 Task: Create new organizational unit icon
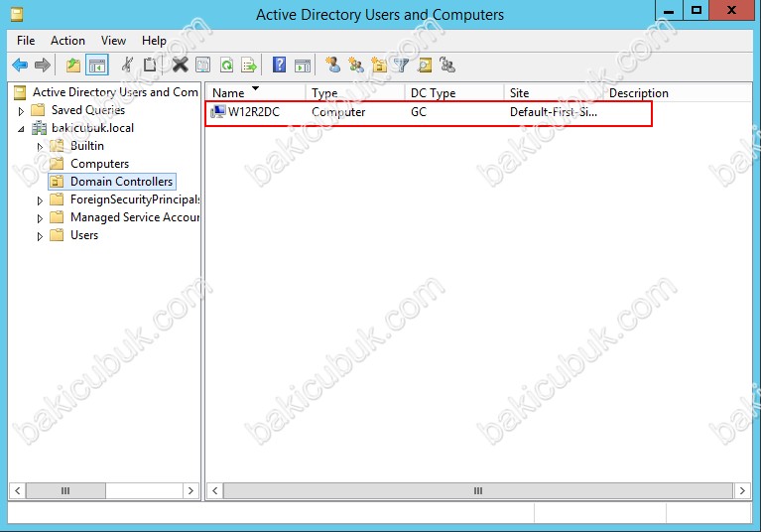point(379,65)
